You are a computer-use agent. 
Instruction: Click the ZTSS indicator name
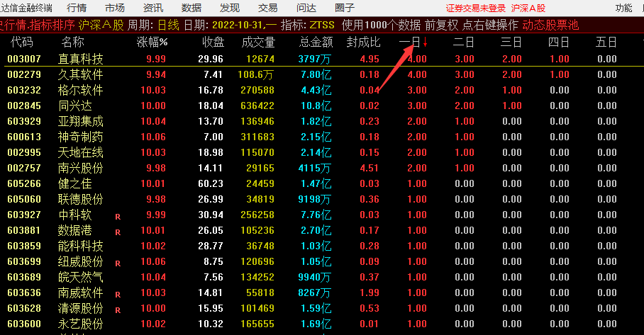pos(322,25)
